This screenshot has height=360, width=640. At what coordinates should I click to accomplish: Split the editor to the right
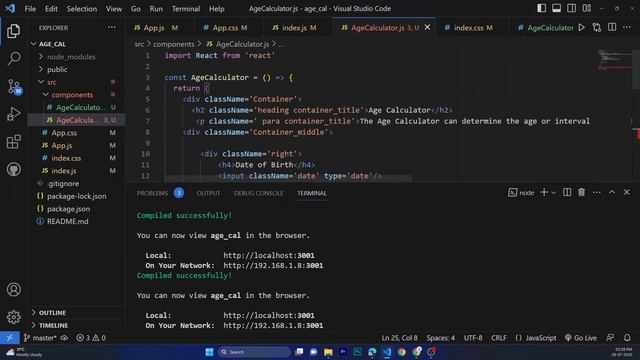[x=612, y=27]
